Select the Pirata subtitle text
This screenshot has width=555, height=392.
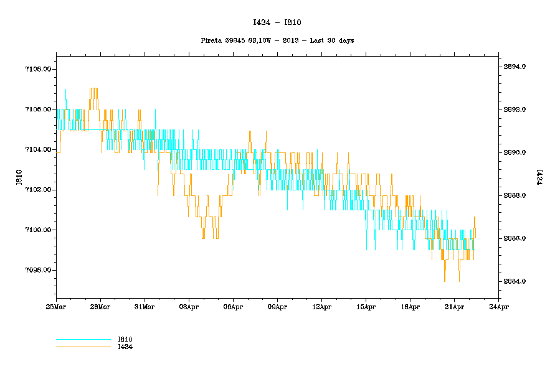(x=277, y=40)
